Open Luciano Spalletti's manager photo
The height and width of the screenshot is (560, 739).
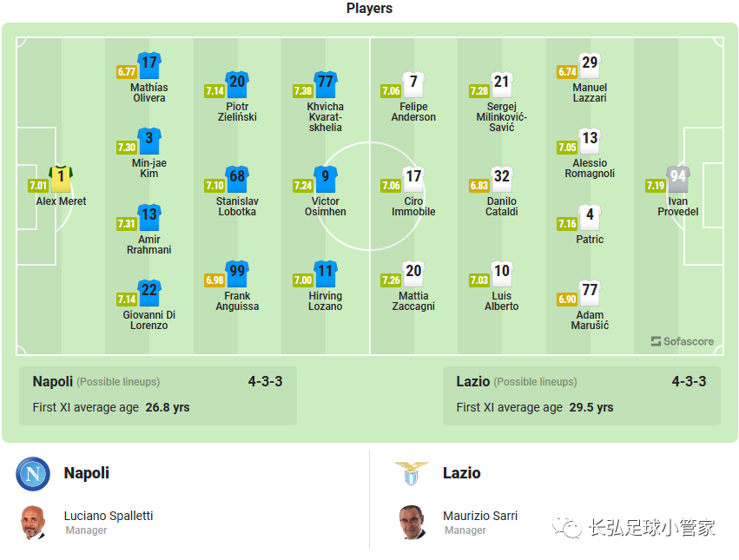click(33, 523)
